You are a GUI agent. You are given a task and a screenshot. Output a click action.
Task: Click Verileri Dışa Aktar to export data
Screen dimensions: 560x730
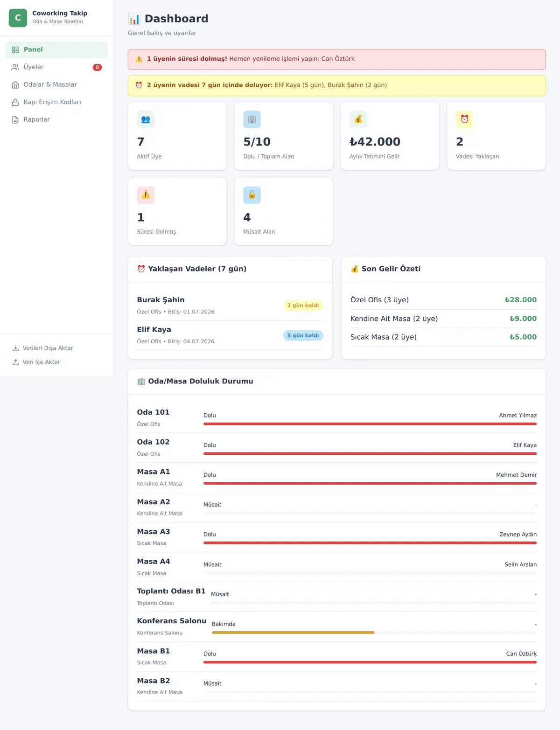tap(56, 348)
